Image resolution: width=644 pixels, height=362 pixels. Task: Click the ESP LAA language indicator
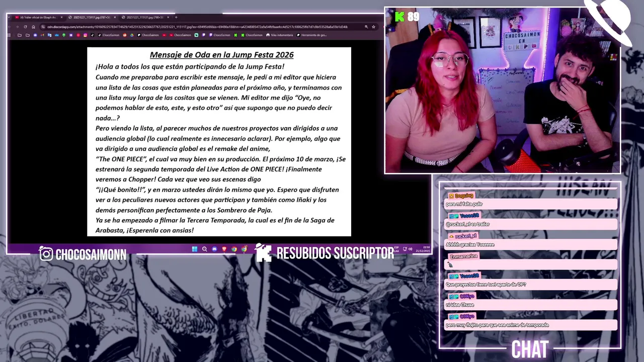pos(396,249)
